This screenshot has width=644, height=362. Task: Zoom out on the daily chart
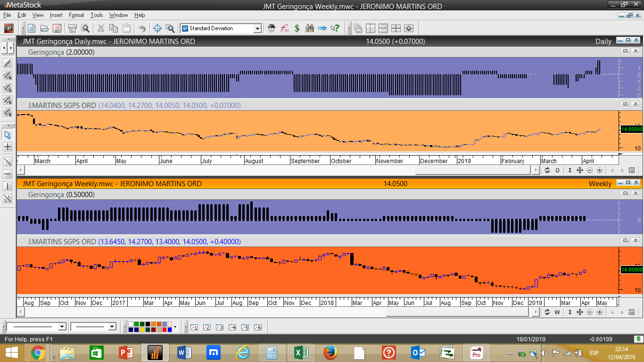(590, 170)
